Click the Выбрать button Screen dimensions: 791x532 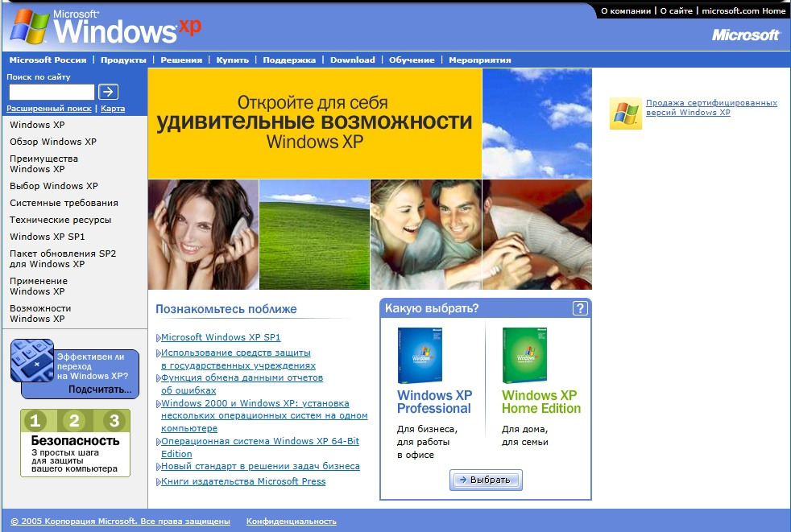(486, 480)
